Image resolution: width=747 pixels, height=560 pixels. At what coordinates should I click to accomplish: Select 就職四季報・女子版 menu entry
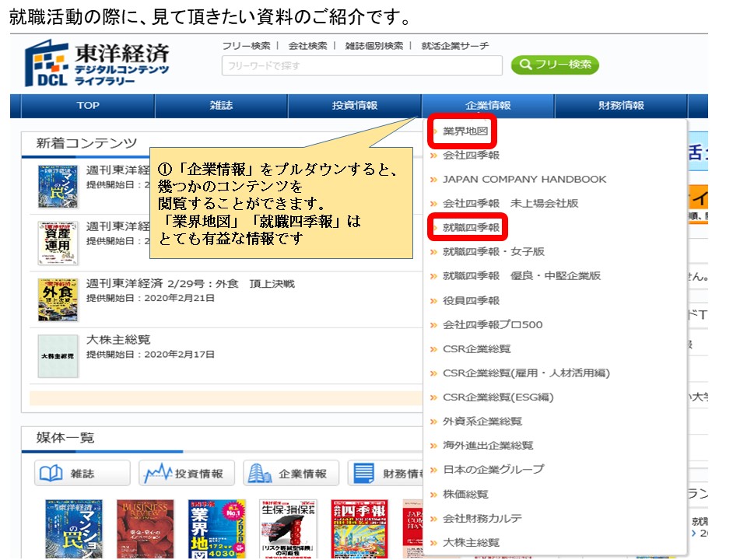click(x=493, y=251)
